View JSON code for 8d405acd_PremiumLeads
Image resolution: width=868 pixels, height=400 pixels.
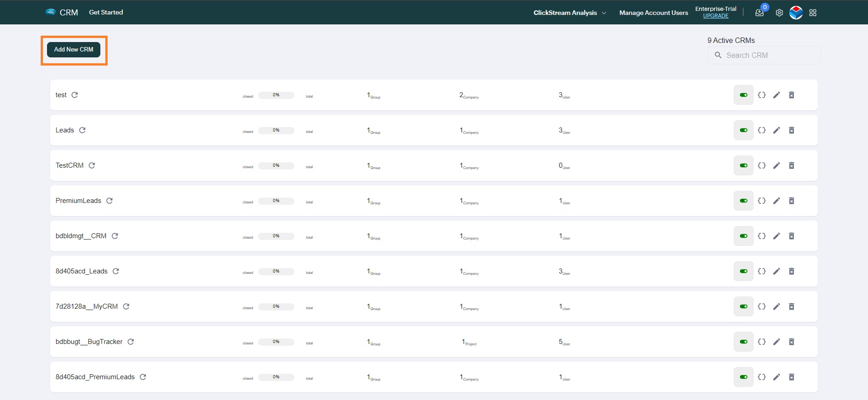point(762,377)
